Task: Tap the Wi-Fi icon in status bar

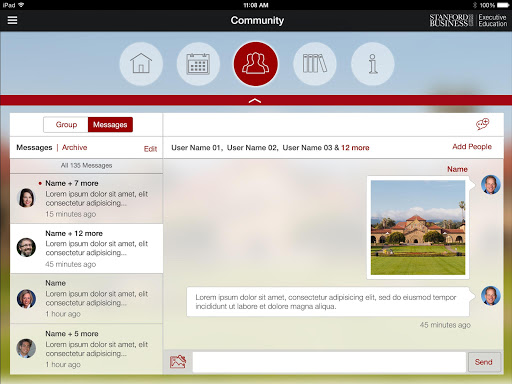Action: click(21, 5)
